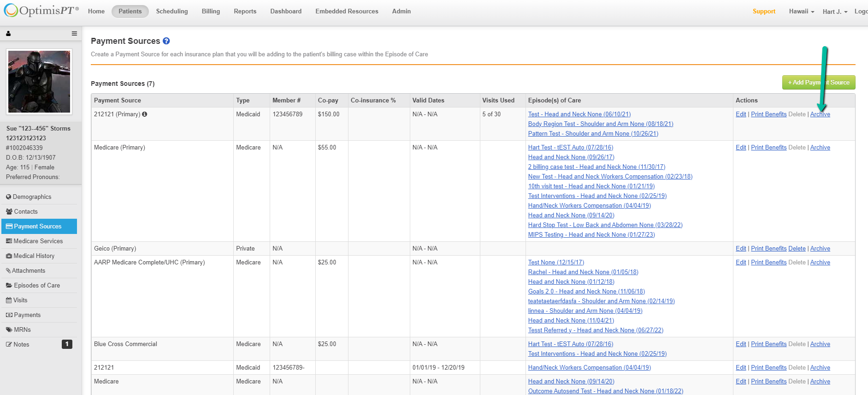Switch to the Scheduling tab
This screenshot has height=395, width=868.
(x=171, y=12)
